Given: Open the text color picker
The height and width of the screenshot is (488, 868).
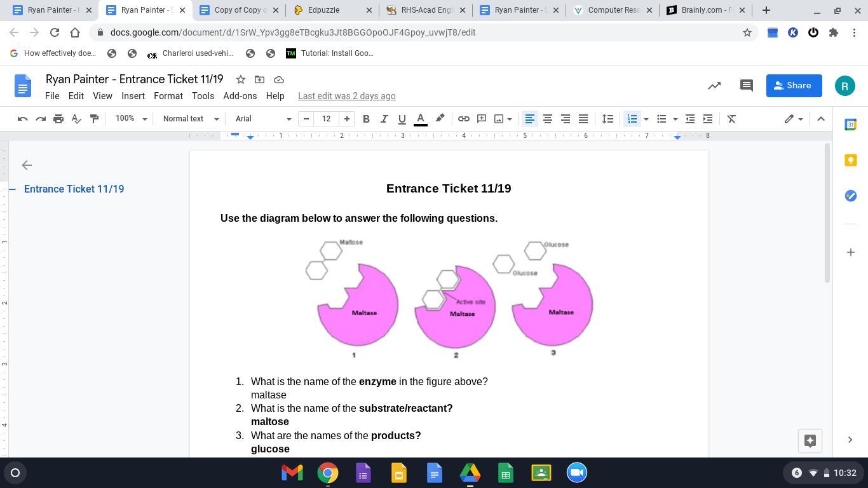Looking at the screenshot, I should (421, 119).
